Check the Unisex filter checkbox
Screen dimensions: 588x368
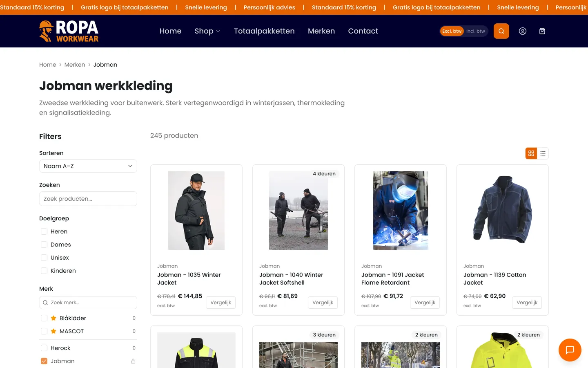(x=44, y=258)
